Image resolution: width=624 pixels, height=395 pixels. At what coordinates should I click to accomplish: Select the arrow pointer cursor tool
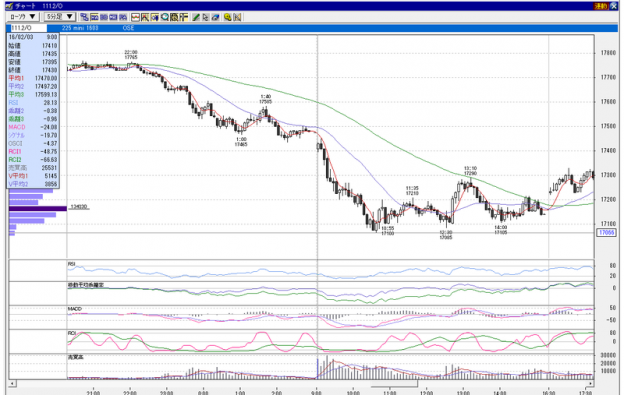(x=206, y=17)
